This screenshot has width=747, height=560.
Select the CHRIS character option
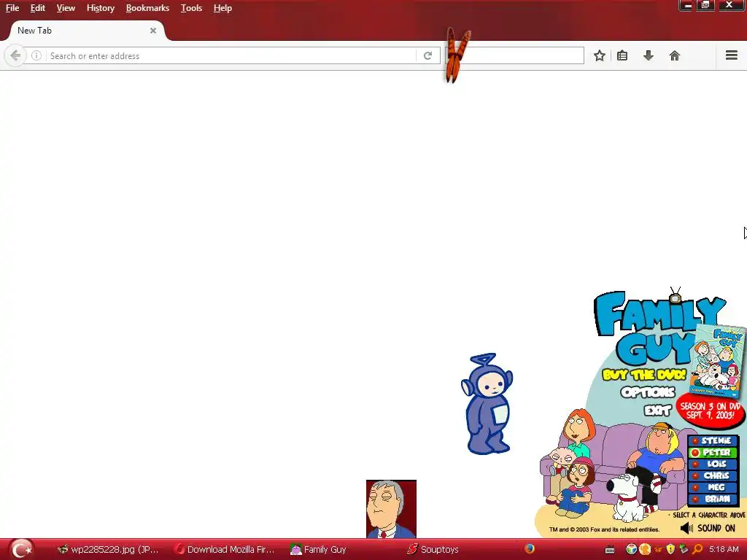[x=713, y=475]
